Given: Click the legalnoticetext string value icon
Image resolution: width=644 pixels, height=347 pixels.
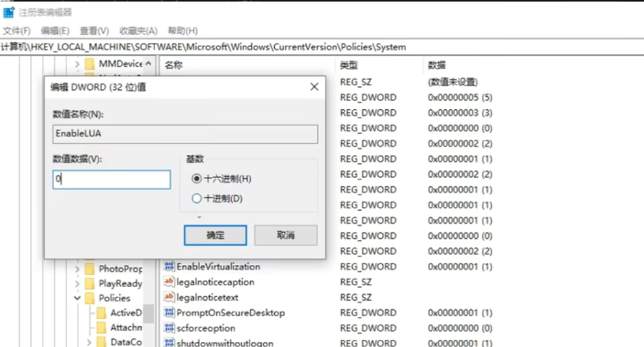Looking at the screenshot, I should coord(169,298).
